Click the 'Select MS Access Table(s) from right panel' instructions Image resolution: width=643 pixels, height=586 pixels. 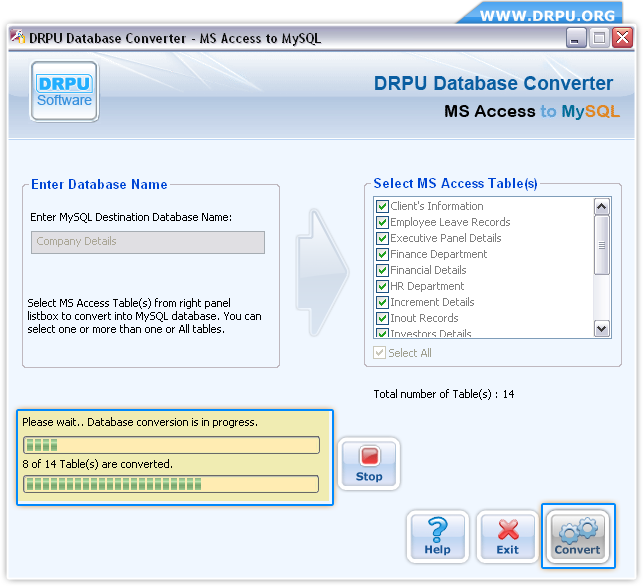tap(144, 316)
